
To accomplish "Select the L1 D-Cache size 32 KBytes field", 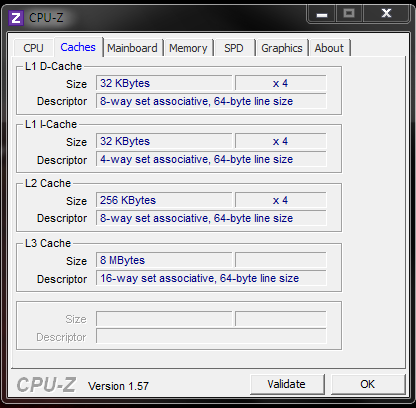I will (x=164, y=83).
